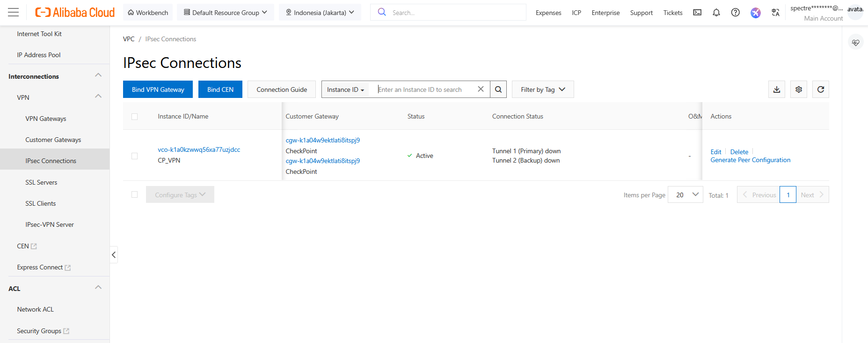Click the Instance ID search input field
Image resolution: width=868 pixels, height=343 pixels.
[425, 89]
